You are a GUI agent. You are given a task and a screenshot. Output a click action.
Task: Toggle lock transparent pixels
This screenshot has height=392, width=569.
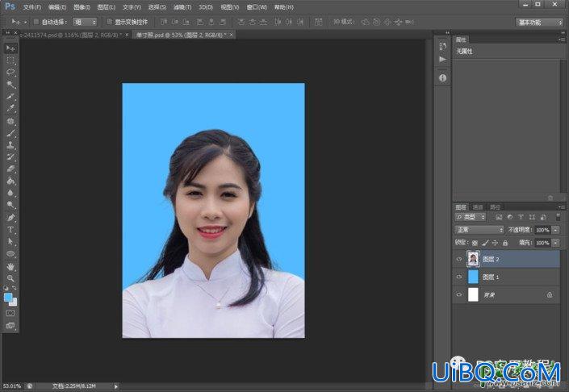tap(475, 243)
